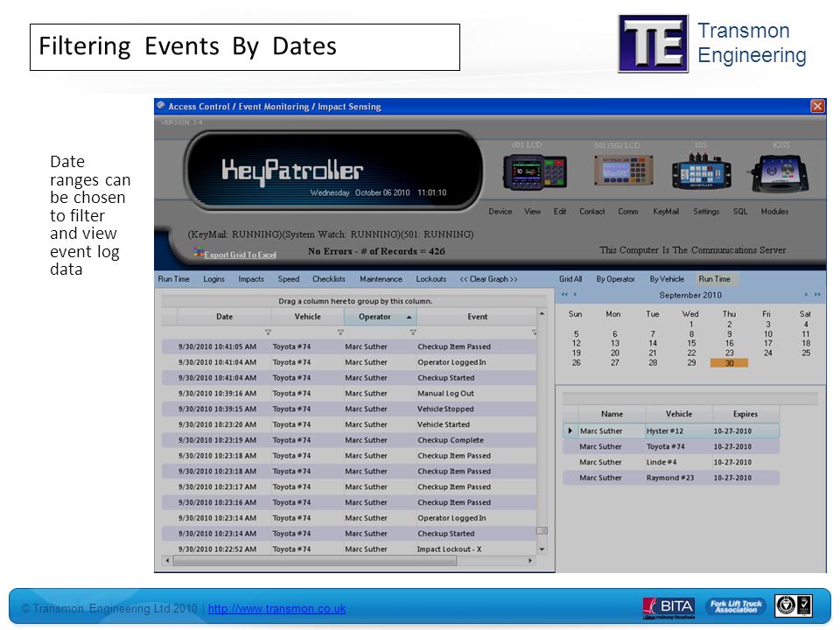Select the By Operator tab
The image size is (840, 630).
[615, 279]
